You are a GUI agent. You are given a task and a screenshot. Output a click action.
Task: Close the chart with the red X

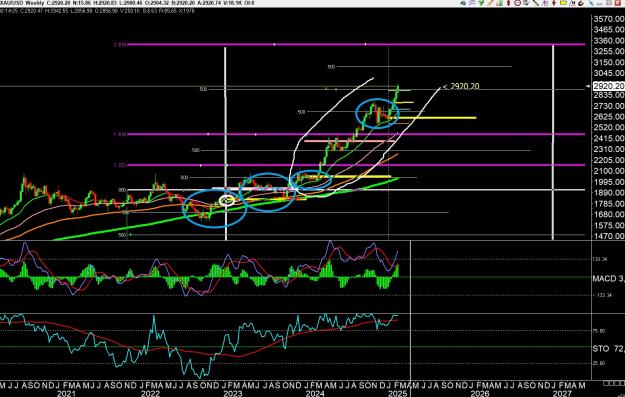(x=617, y=3)
